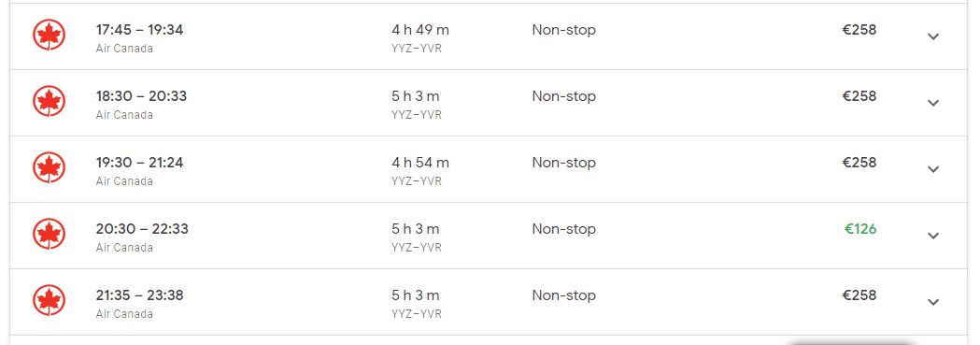Select the 19:30 – 21:24 departure time

click(x=139, y=163)
